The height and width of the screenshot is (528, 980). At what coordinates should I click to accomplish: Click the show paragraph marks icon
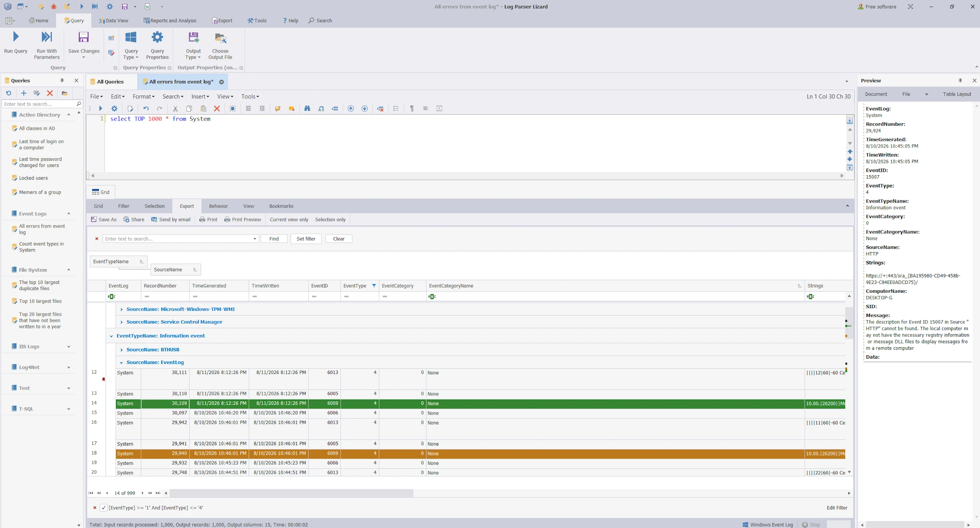coord(412,108)
